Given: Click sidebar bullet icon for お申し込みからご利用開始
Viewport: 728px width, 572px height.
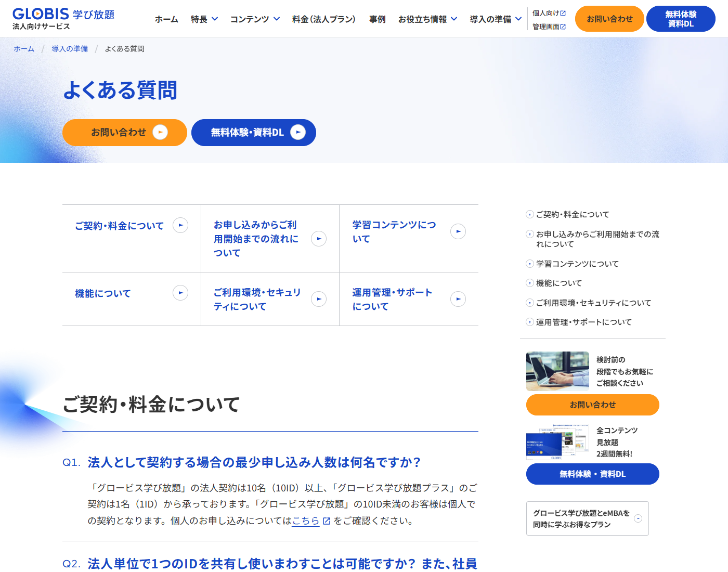Looking at the screenshot, I should 530,234.
